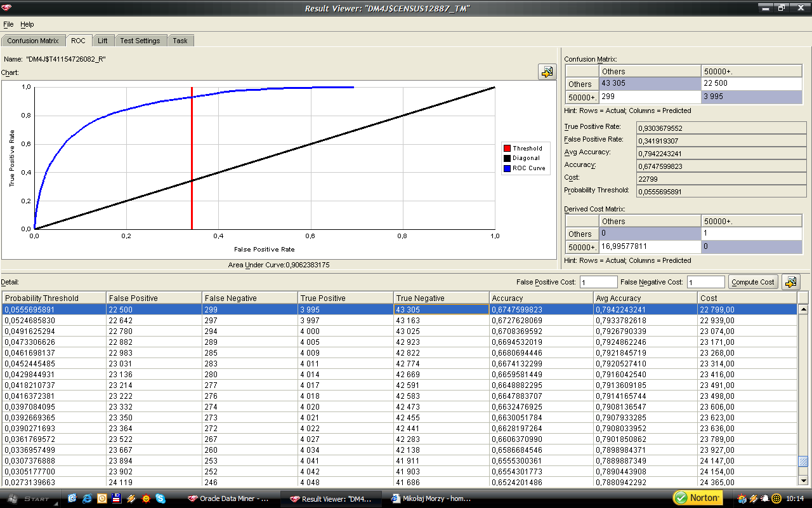Click the orange clock icon in quick launch

[x=101, y=498]
